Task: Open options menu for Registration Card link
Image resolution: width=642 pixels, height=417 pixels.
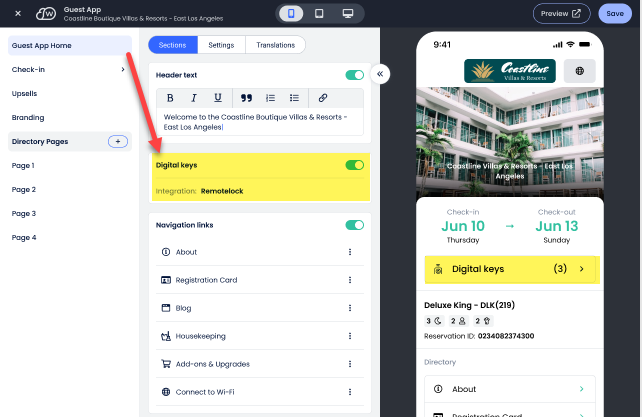Action: [350, 280]
